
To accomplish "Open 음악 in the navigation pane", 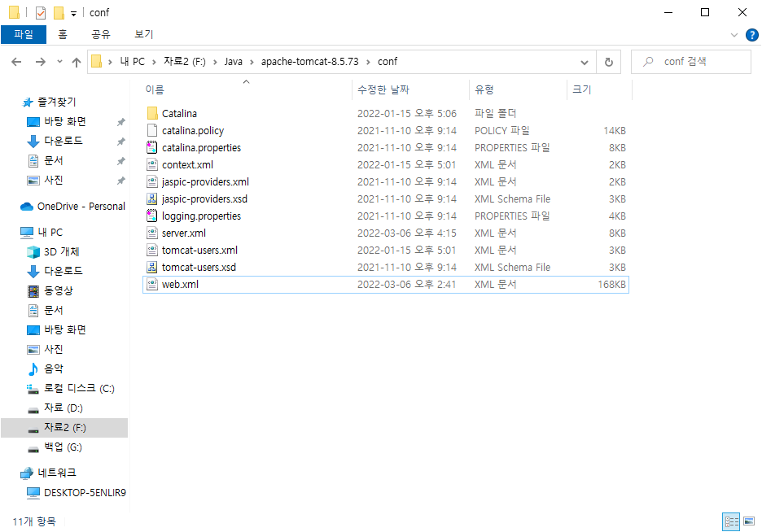I will coord(54,369).
